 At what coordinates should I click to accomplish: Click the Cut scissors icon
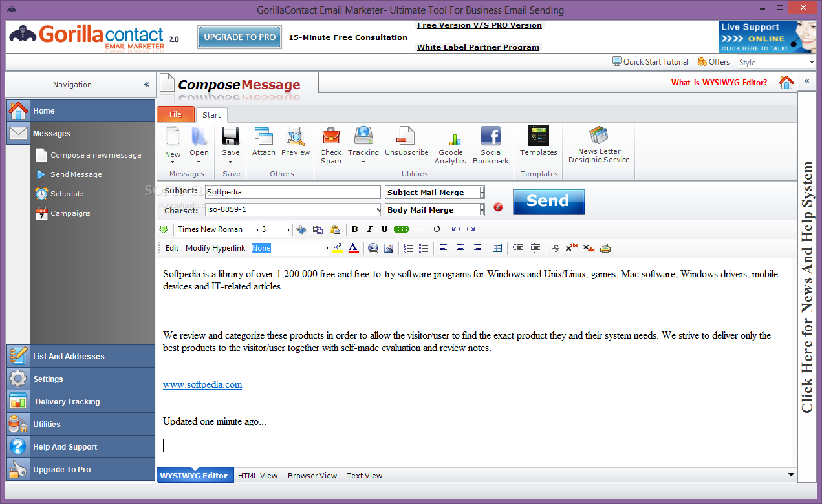click(x=301, y=229)
